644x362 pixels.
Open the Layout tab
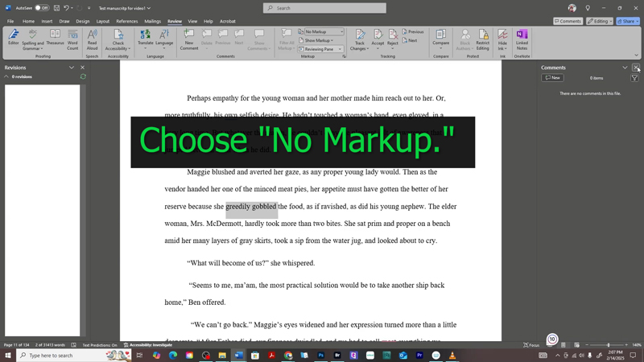103,22
